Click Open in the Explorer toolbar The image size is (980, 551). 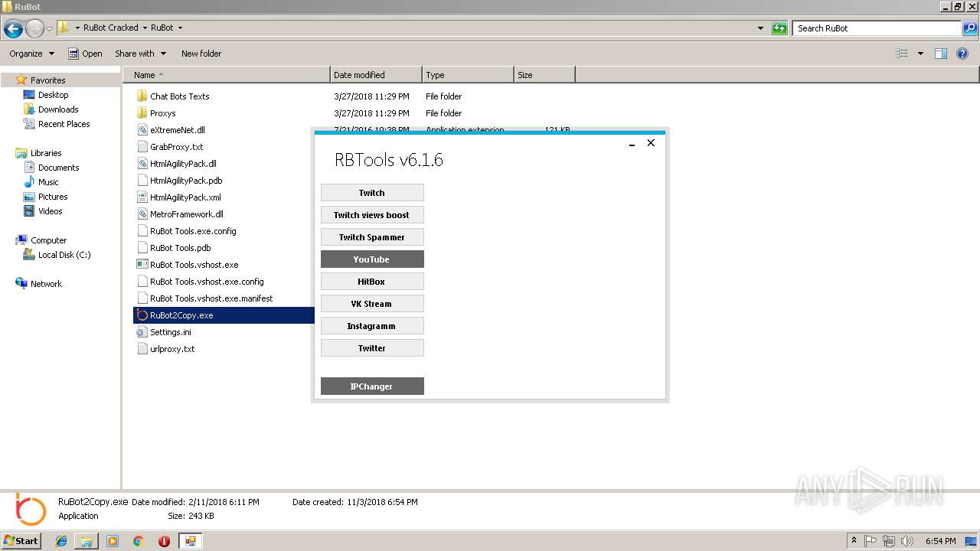[x=85, y=54]
